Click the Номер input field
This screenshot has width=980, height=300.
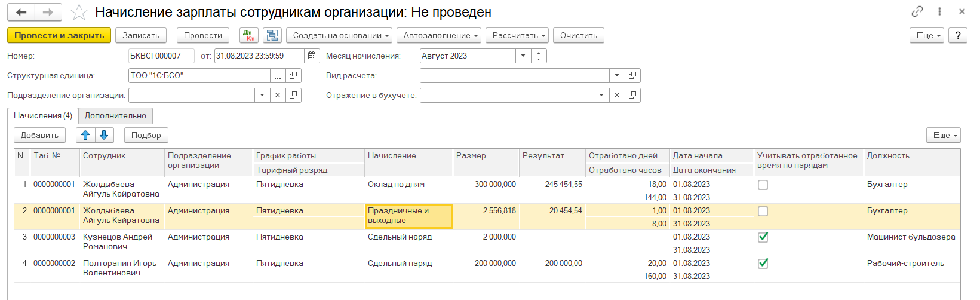pyautogui.click(x=161, y=56)
